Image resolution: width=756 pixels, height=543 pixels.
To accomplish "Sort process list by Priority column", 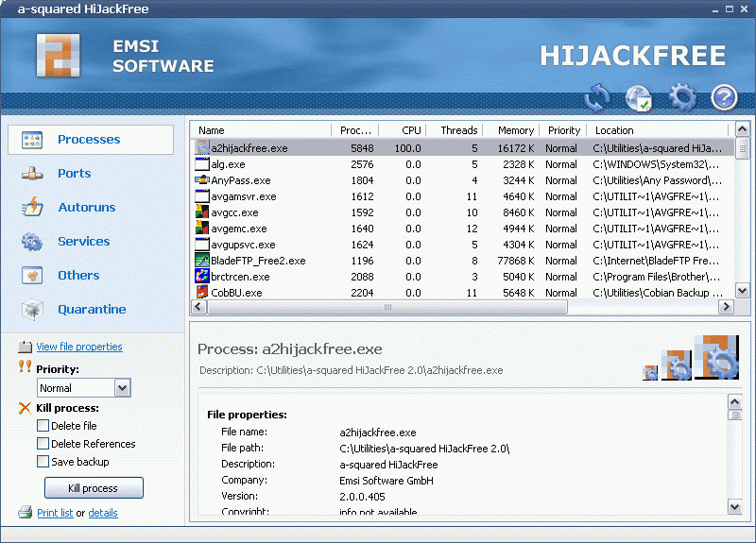I will (x=563, y=130).
